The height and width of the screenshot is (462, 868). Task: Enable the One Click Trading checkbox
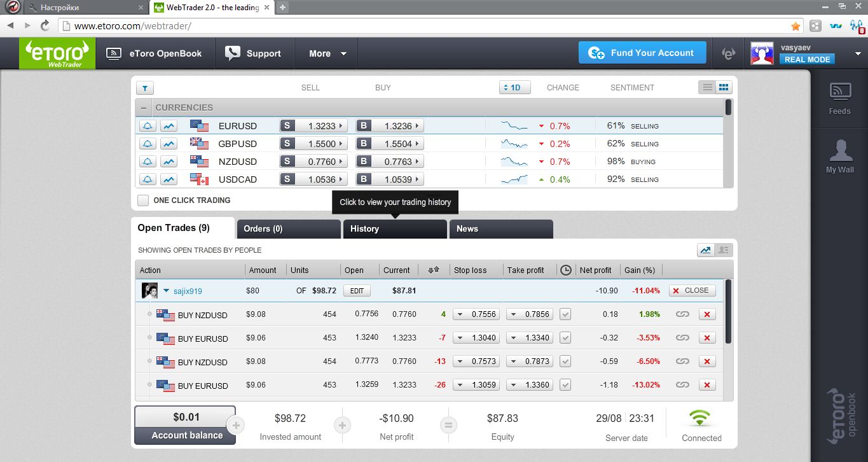pos(144,200)
